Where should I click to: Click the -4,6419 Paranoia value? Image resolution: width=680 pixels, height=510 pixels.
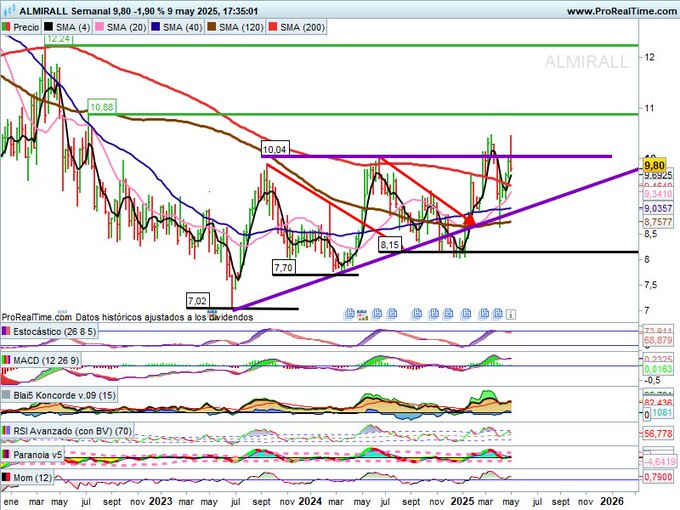658,462
